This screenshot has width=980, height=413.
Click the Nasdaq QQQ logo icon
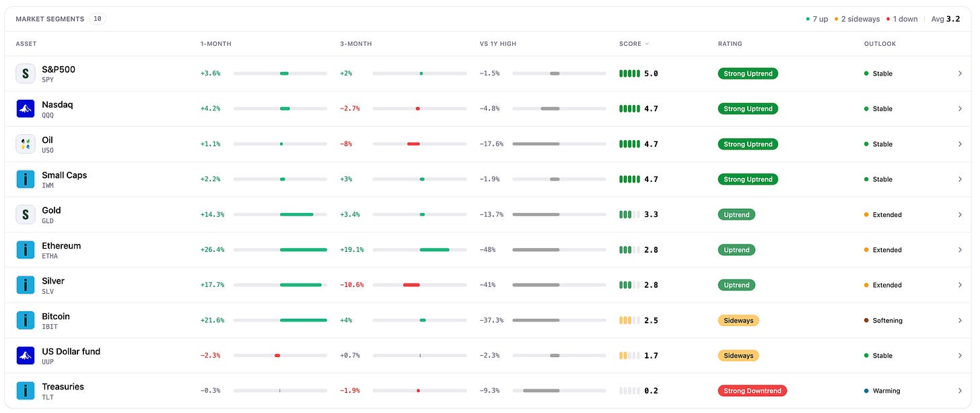click(x=26, y=108)
